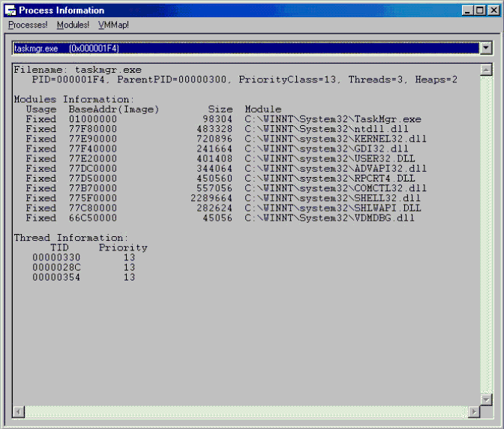Image resolution: width=504 pixels, height=429 pixels.
Task: Click the SHLWAPI.DLL module path
Action: click(333, 208)
